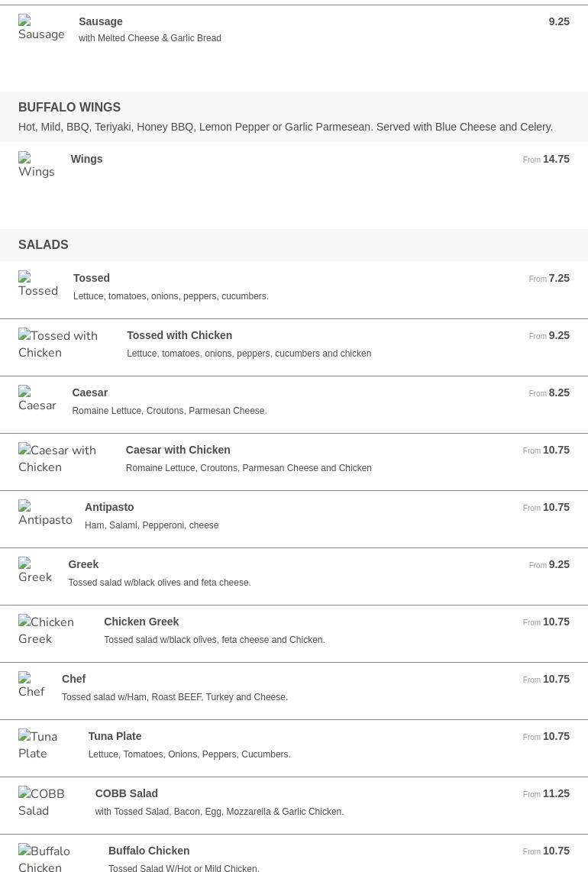Open the Tossed with Chicken item title
Screen dimensions: 588x872
coord(179,335)
